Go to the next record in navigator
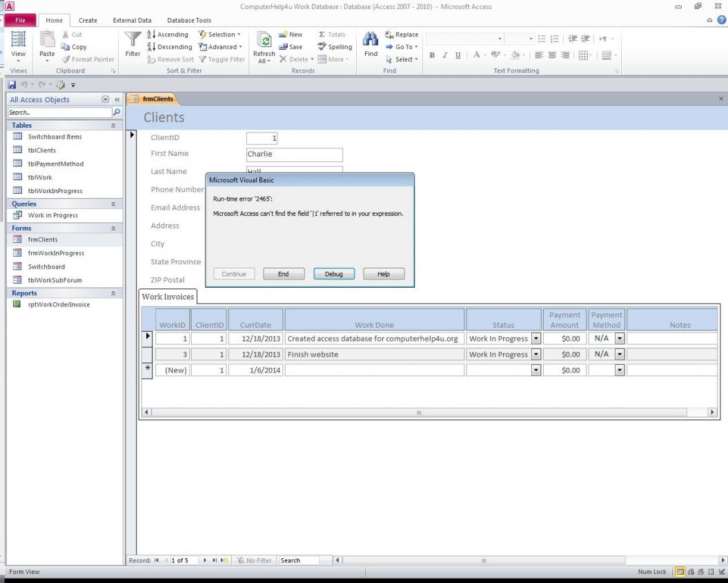The height and width of the screenshot is (583, 728). (x=205, y=560)
